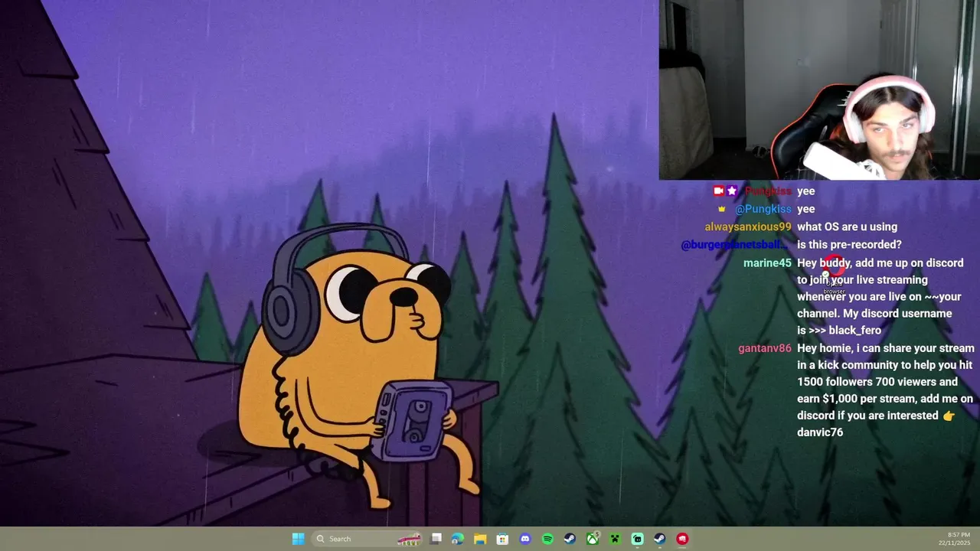Click the username alwaysanxious99 in chat
Image resolution: width=980 pixels, height=551 pixels.
coord(748,227)
